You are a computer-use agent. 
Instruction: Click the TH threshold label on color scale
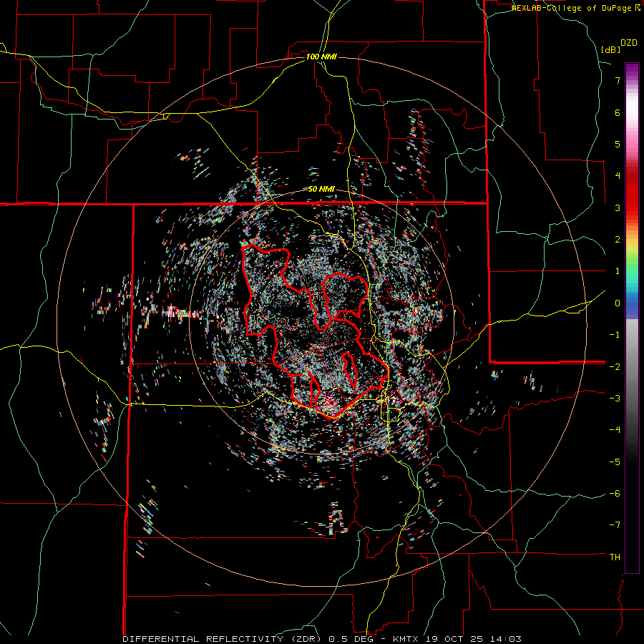(x=615, y=557)
